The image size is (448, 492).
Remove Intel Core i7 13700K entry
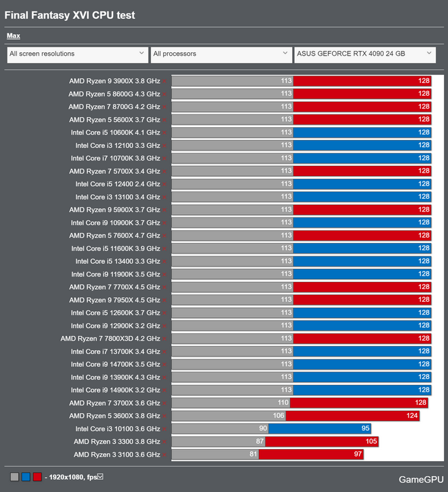(164, 351)
